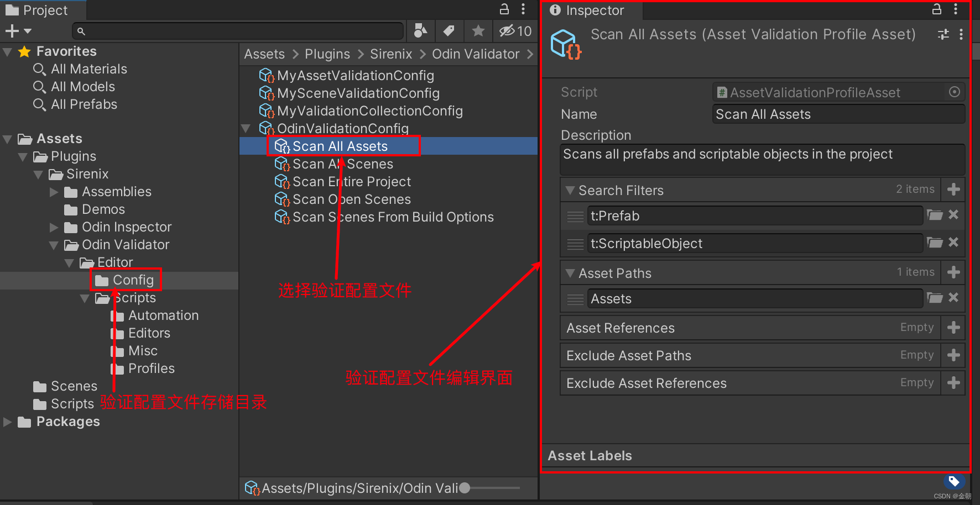Edit the Description text box

pyautogui.click(x=763, y=160)
